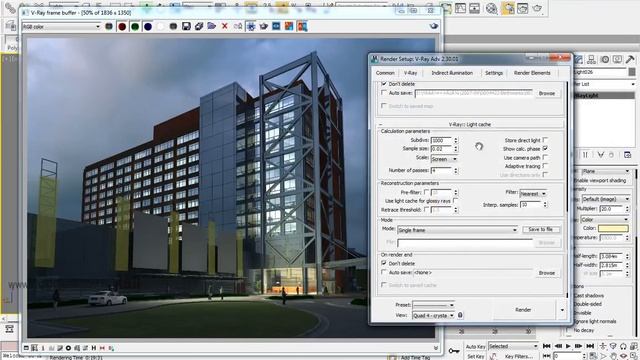Click Key Filters button
The width and height of the screenshot is (640, 360).
point(519,356)
